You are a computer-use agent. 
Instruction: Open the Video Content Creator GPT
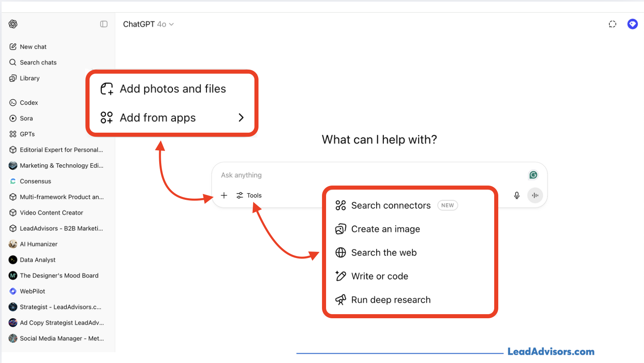(x=46, y=213)
